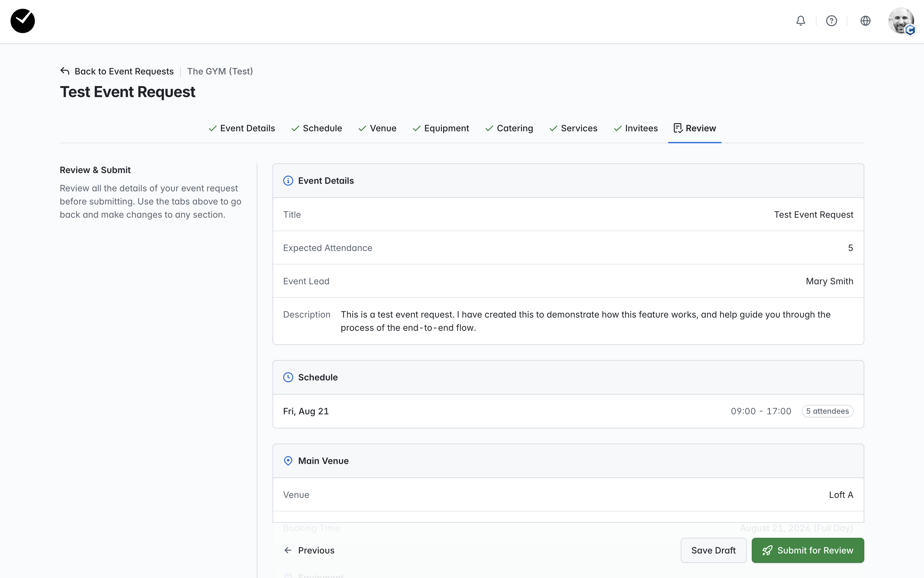The image size is (924, 578).
Task: Click the info icon in Event Details header
Action: [x=288, y=181]
